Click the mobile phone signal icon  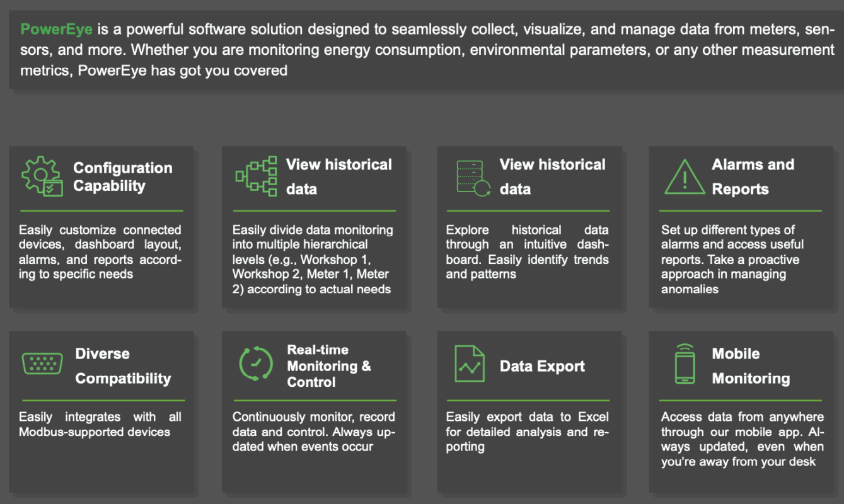pyautogui.click(x=685, y=364)
